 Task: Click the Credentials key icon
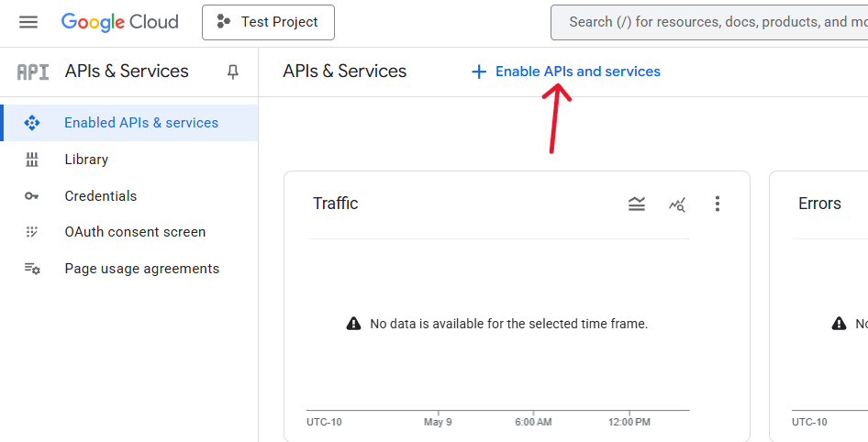pos(32,196)
